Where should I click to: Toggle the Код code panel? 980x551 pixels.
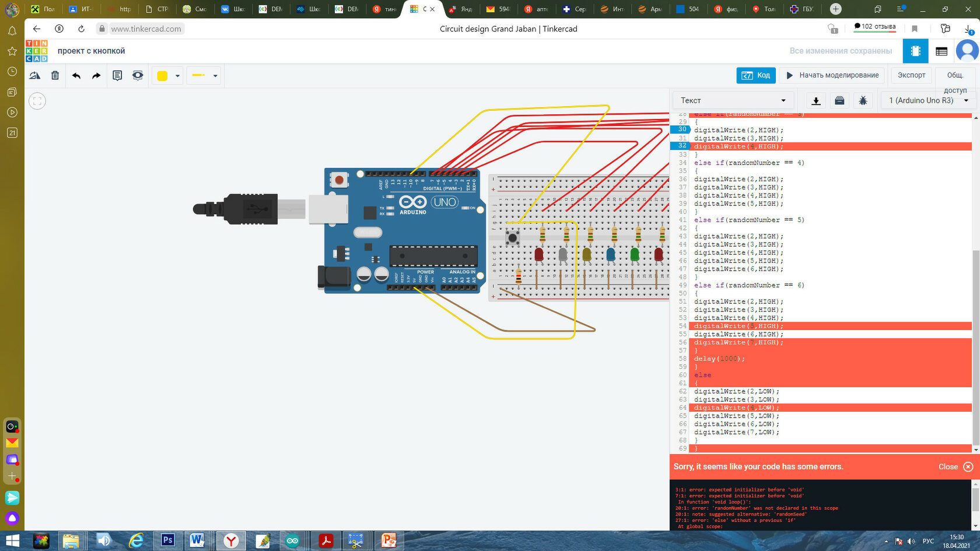(755, 75)
